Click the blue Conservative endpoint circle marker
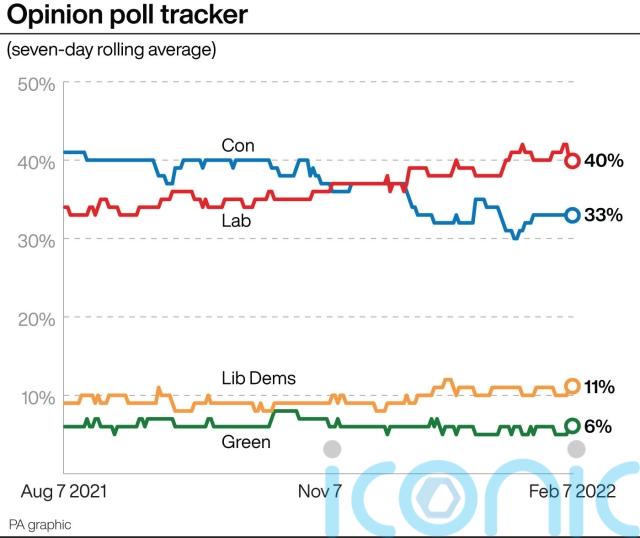The image size is (640, 538). (572, 215)
